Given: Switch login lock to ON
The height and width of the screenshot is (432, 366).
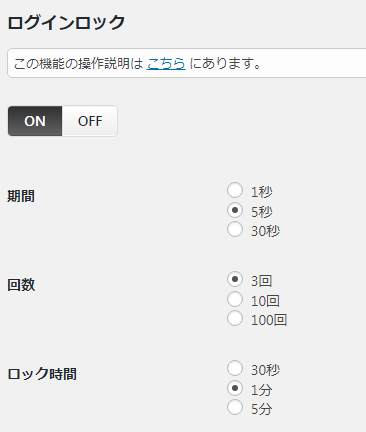Looking at the screenshot, I should point(35,121).
